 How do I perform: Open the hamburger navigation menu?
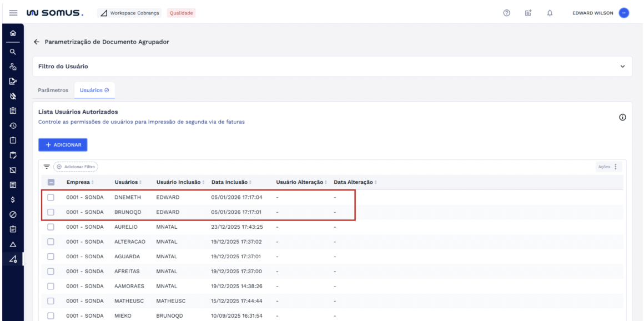(12, 12)
